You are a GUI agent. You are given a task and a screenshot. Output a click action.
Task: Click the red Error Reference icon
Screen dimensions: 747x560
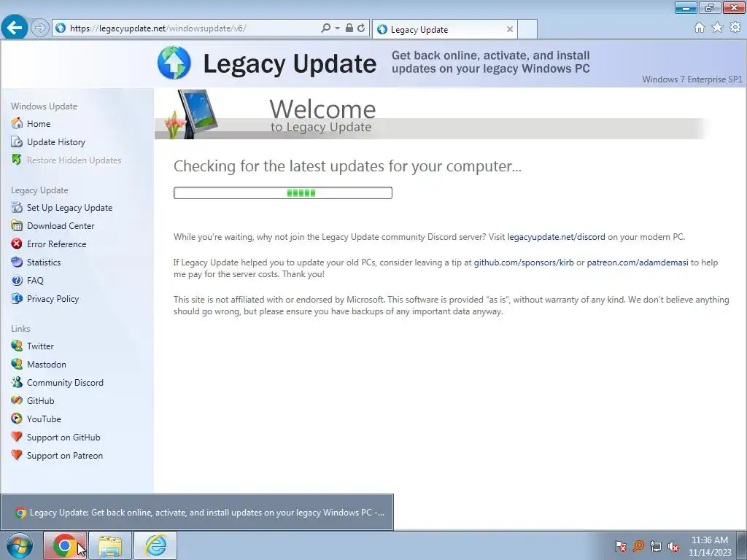tap(17, 244)
